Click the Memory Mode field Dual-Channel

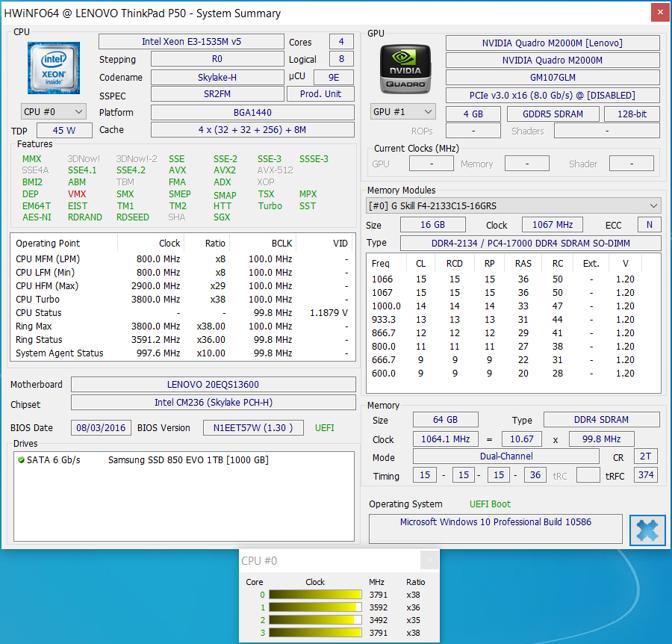506,456
